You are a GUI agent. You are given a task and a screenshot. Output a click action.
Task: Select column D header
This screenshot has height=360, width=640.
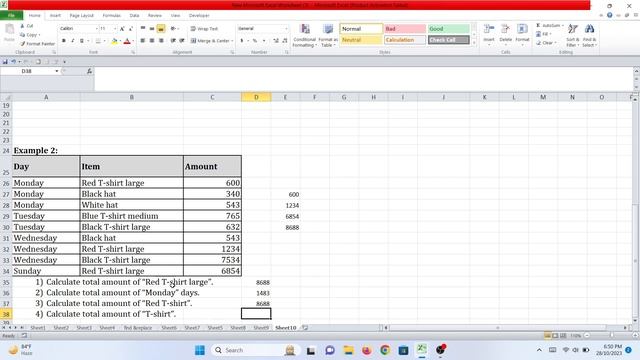(x=256, y=97)
